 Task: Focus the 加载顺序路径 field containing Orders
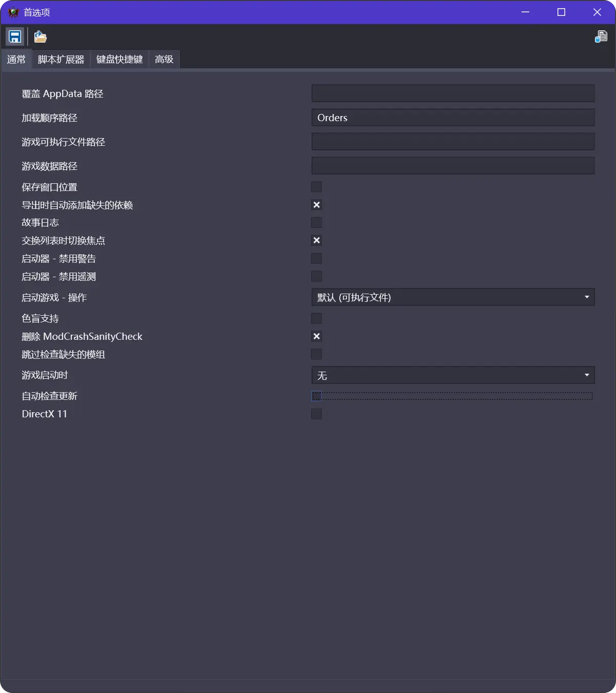[453, 118]
